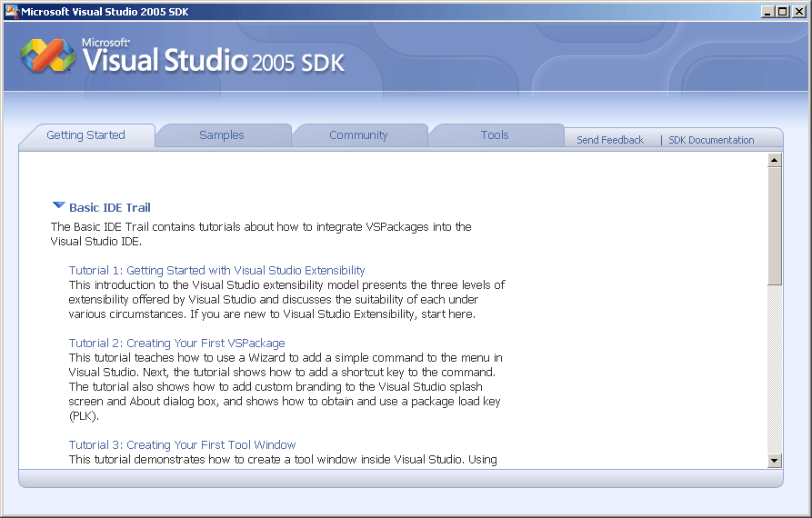Click the Basic IDE Trail heading
The image size is (812, 518).
tap(110, 207)
